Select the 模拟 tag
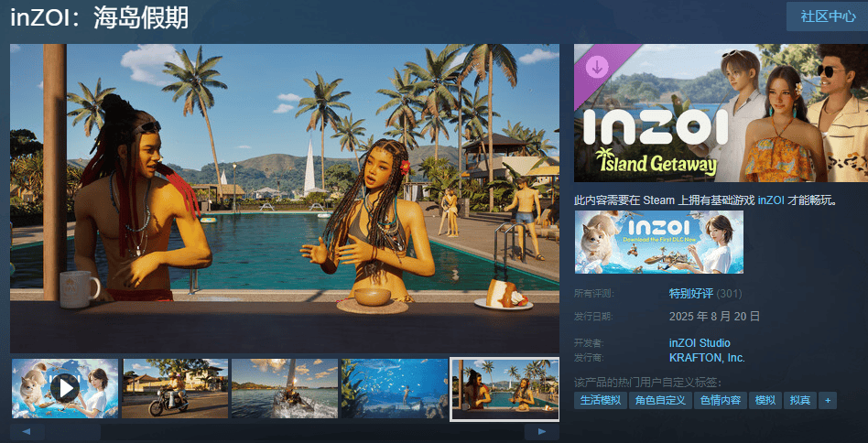The height and width of the screenshot is (443, 868). [765, 400]
